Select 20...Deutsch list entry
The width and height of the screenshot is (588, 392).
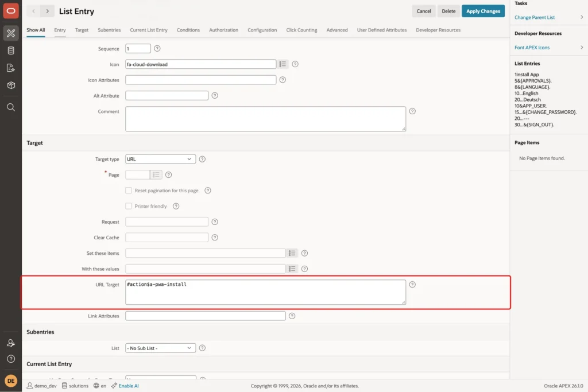pos(528,100)
